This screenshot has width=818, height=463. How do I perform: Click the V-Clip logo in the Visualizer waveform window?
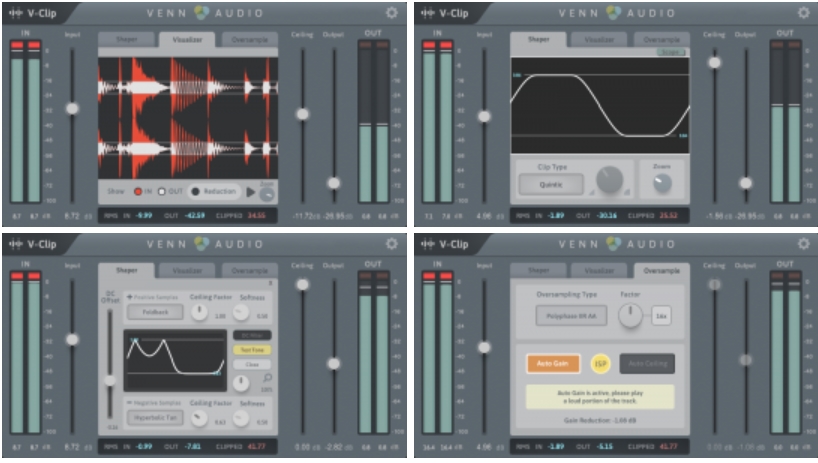(32, 13)
